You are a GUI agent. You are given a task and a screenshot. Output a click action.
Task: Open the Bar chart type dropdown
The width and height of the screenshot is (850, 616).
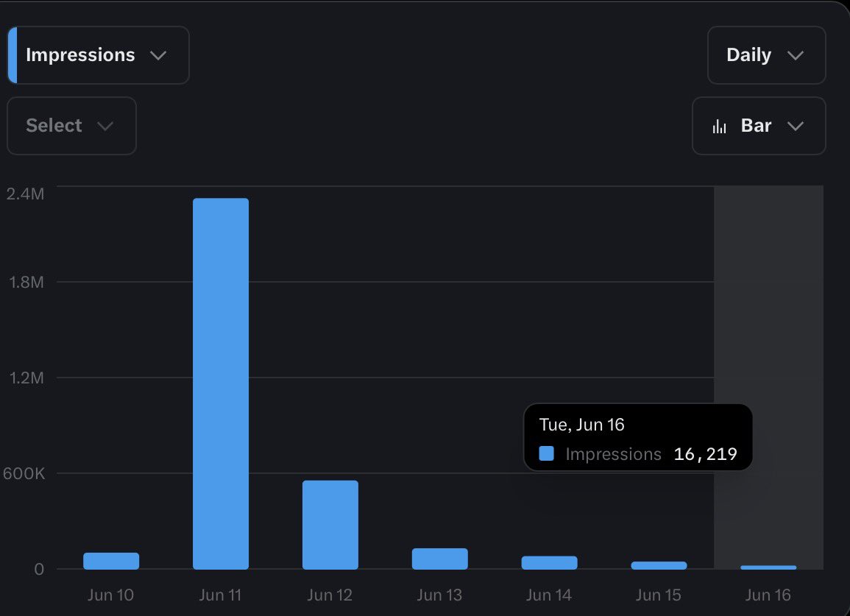pos(759,126)
